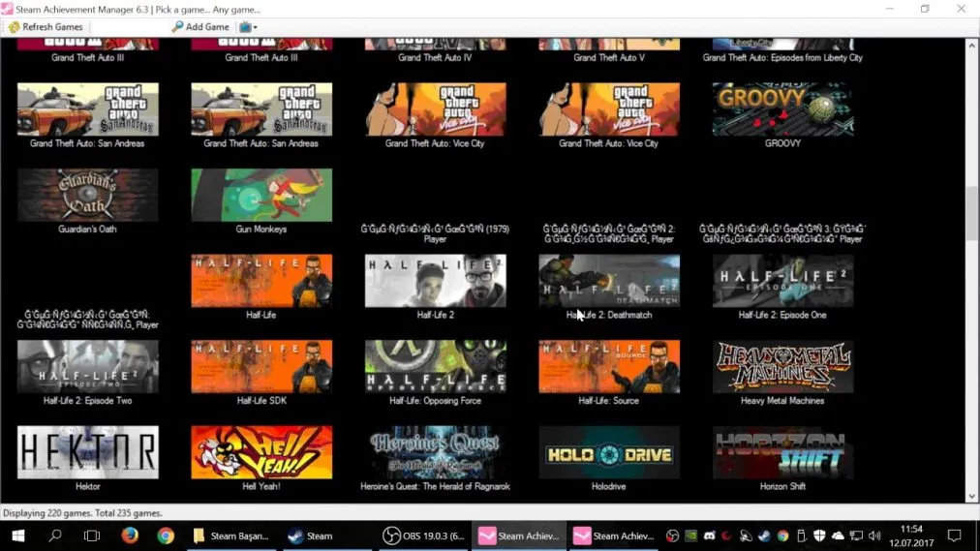Click the Refresh Games button
The width and height of the screenshot is (980, 551).
pyautogui.click(x=46, y=27)
